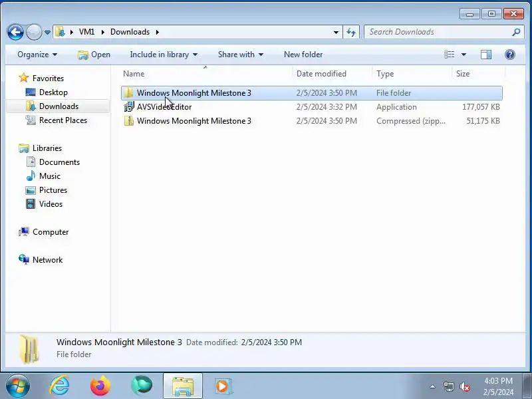This screenshot has height=399, width=532.
Task: Launch Internet Explorer from the taskbar
Action: click(59, 386)
